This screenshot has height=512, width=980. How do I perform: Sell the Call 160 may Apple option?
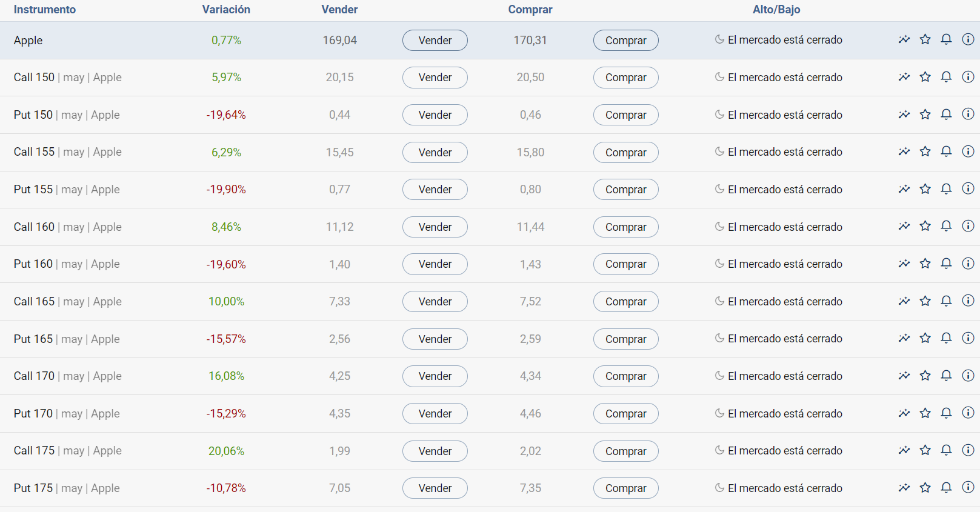(x=435, y=227)
